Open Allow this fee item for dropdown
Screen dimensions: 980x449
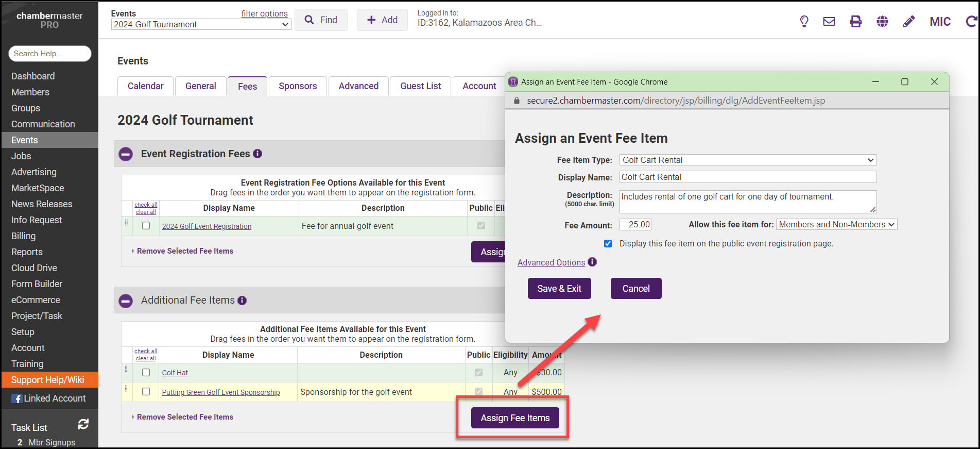[x=836, y=224]
